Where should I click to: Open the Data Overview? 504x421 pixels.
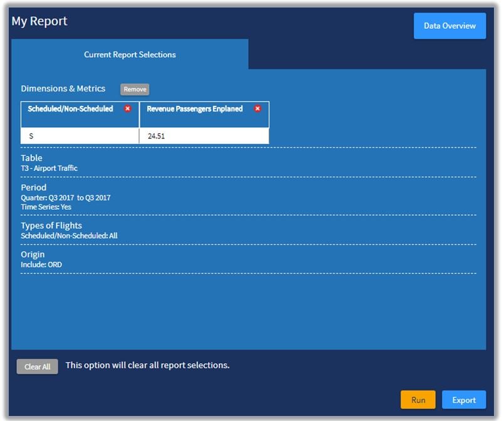[x=449, y=26]
